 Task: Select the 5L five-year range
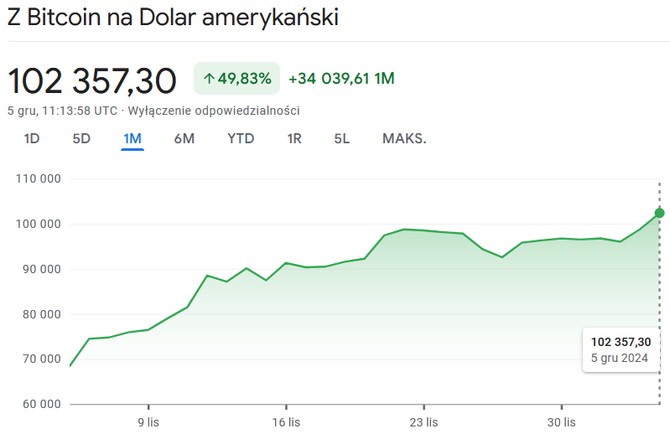click(x=342, y=139)
